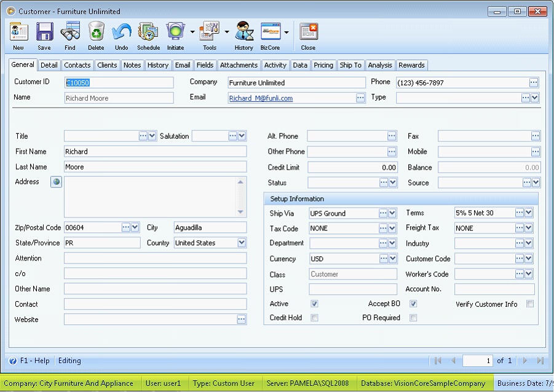Open the Terms dropdown arrow
Image resolution: width=554 pixels, height=392 pixels.
pyautogui.click(x=529, y=213)
